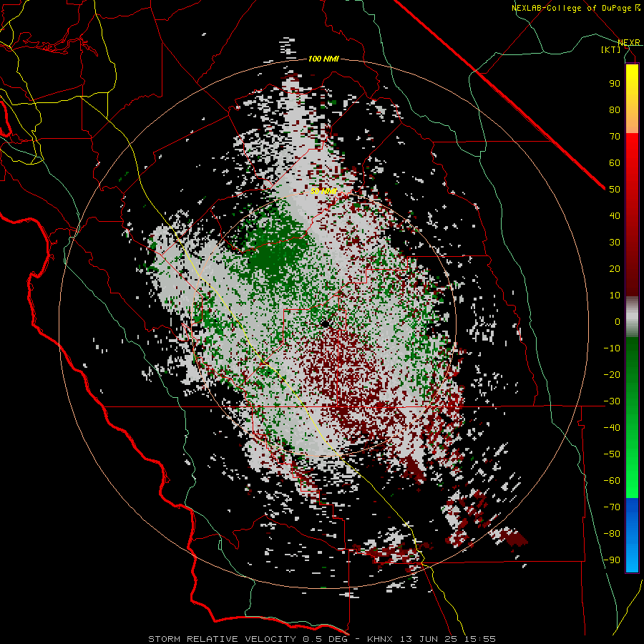Click the 0 value on velocity scale
This screenshot has width=644, height=644.
[618, 321]
